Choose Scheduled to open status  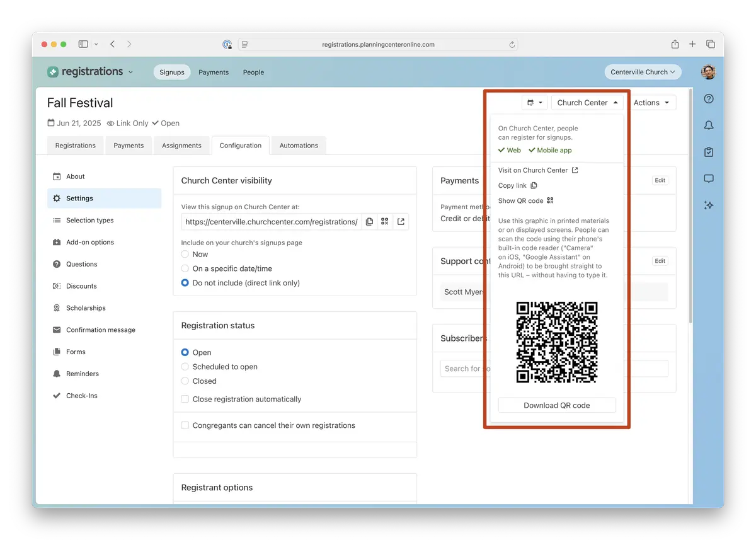185,367
